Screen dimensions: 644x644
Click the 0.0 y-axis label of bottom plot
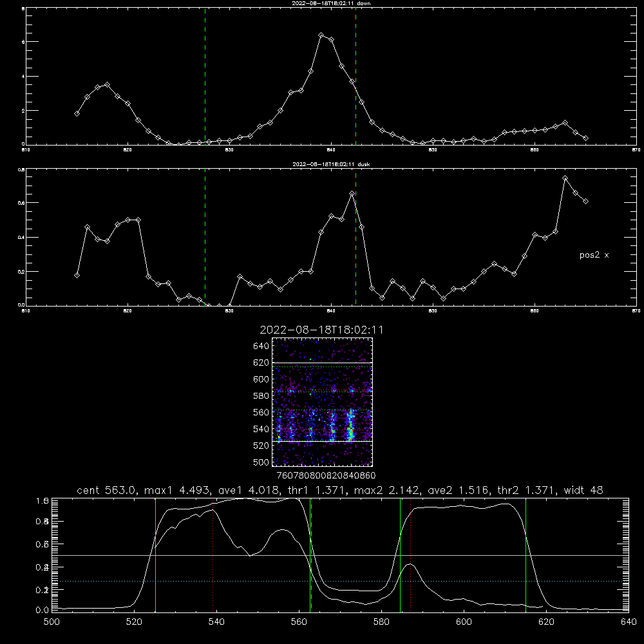(x=43, y=611)
